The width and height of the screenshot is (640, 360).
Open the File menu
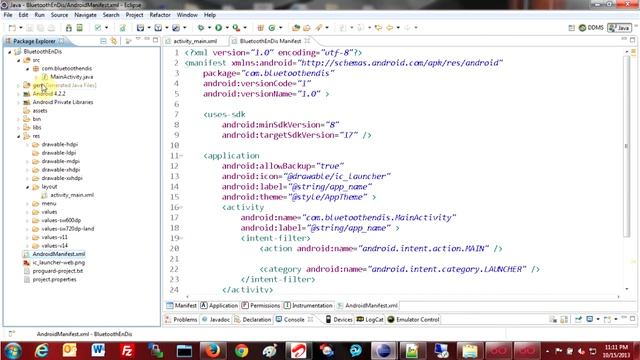[x=8, y=15]
